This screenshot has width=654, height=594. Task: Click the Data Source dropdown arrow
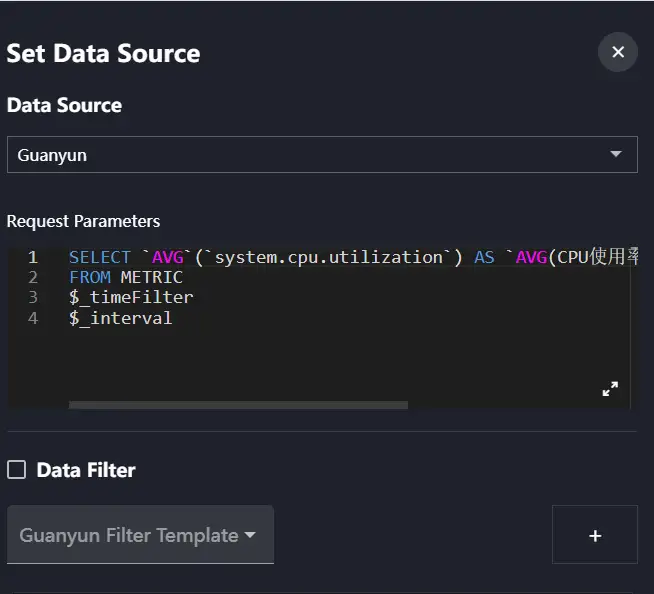[616, 155]
